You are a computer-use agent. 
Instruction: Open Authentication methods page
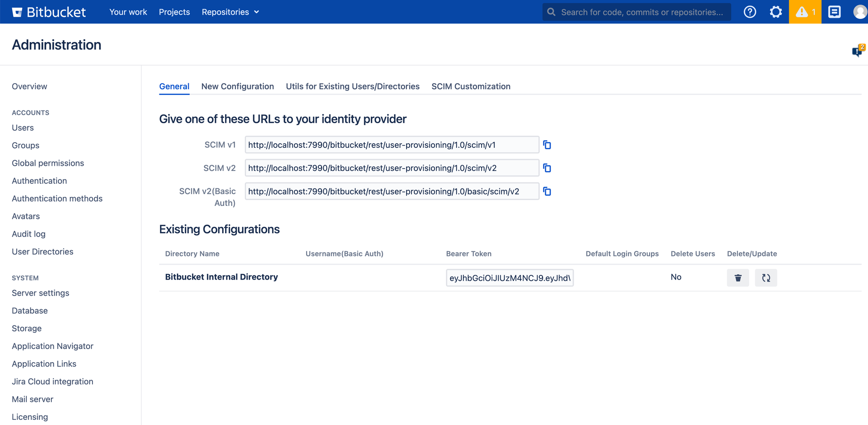(57, 198)
